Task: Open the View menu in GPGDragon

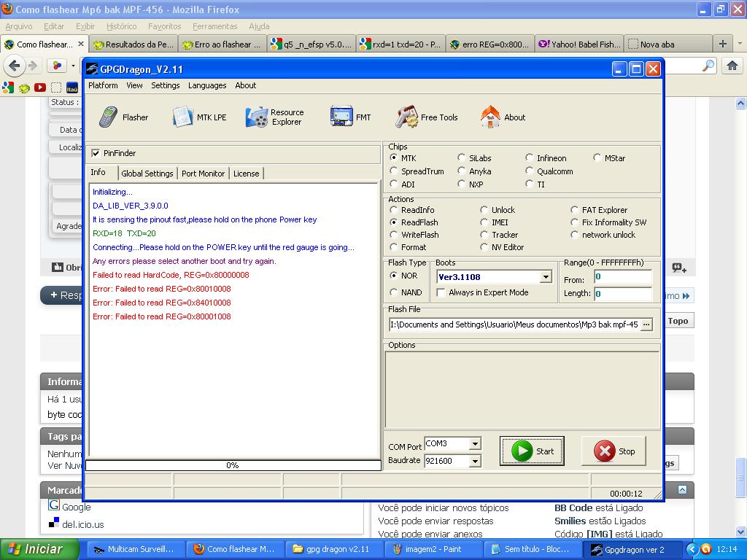Action: [134, 85]
